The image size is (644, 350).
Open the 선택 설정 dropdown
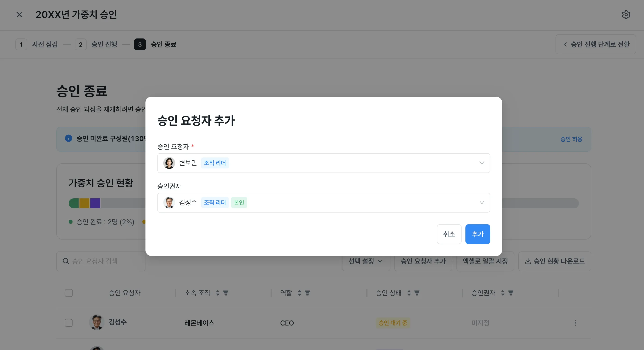(366, 261)
